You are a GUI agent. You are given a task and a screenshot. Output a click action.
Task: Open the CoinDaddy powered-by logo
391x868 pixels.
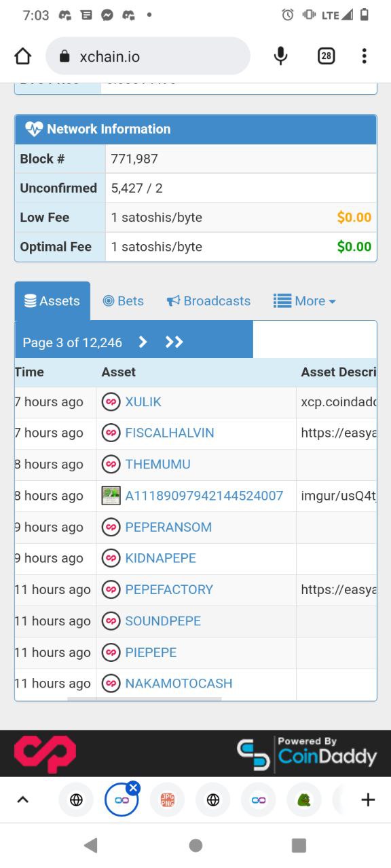(307, 753)
